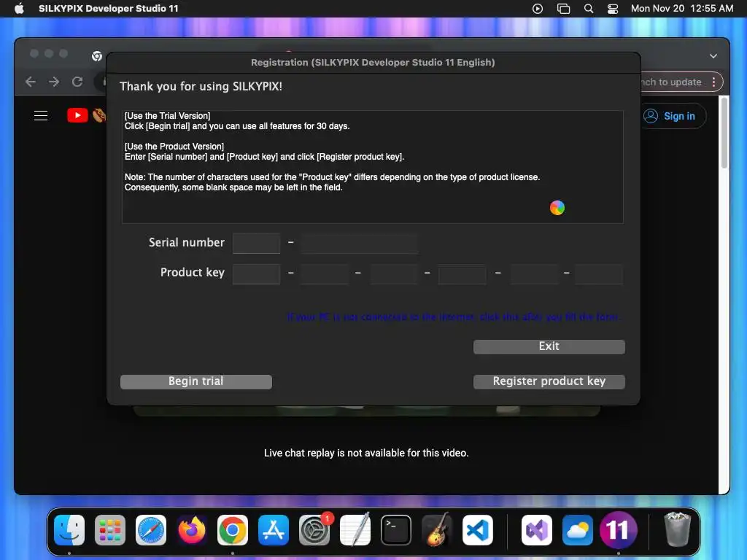Click the date and time in menu bar
This screenshot has width=747, height=560.
tap(682, 8)
